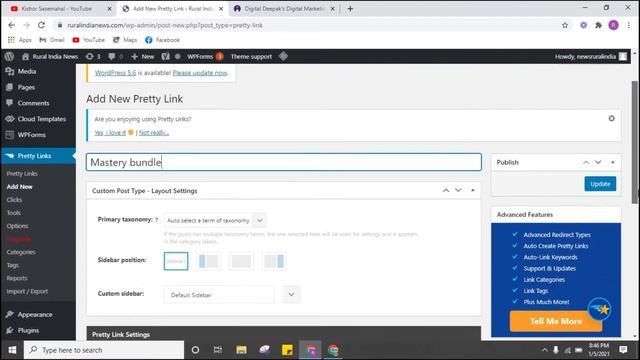Screen dimensions: 640x360
Task: Open Tools under Pretty Links
Action: click(x=13, y=213)
